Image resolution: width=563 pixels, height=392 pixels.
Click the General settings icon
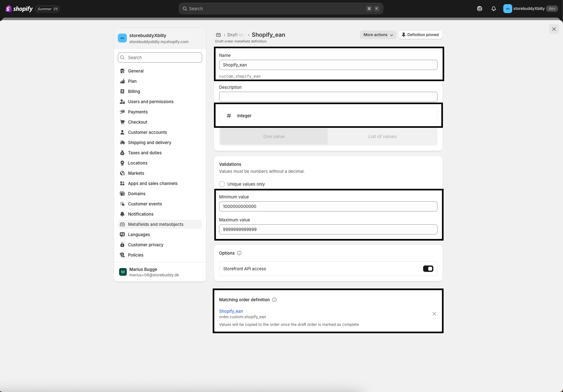pos(122,71)
